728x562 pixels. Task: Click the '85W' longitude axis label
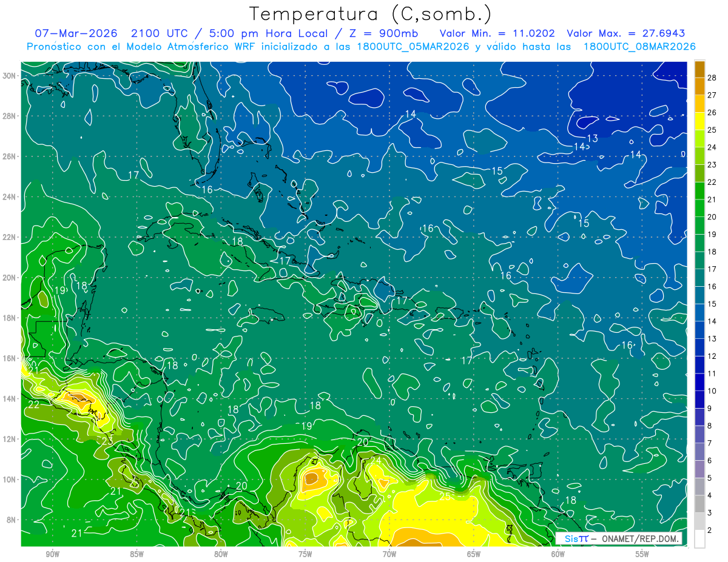(x=136, y=555)
